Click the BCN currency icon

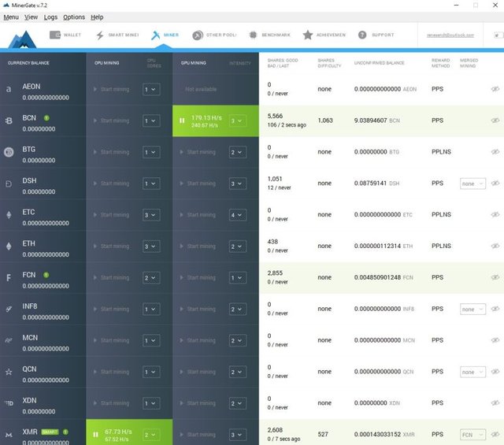point(9,121)
